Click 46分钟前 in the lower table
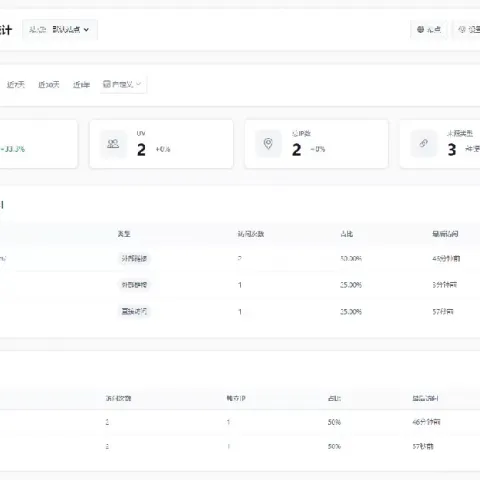 [x=426, y=422]
